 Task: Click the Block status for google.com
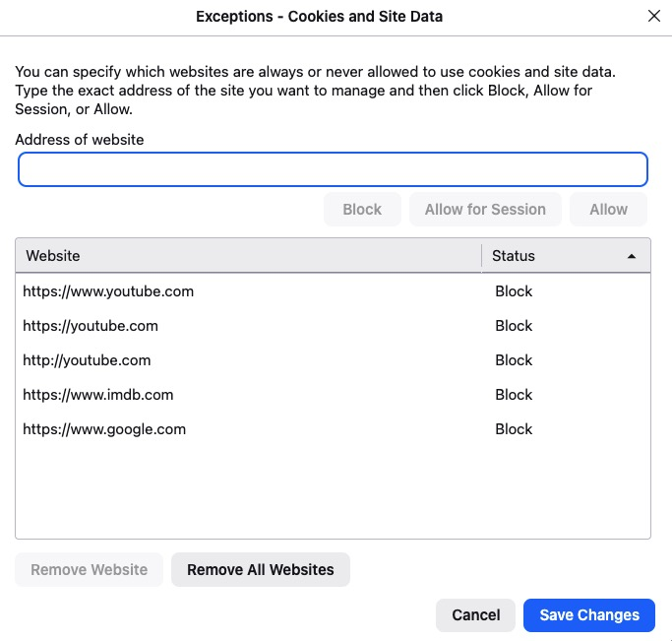click(514, 429)
